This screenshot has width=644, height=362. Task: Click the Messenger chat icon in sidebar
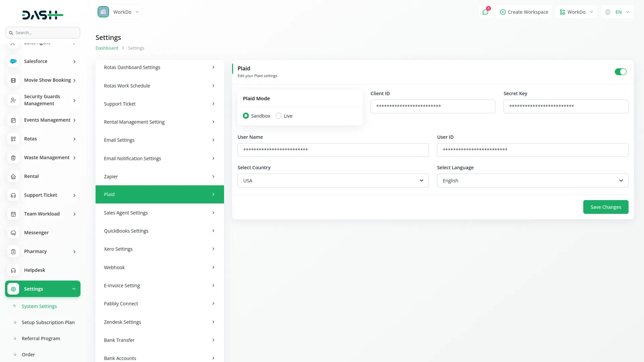[x=13, y=233]
